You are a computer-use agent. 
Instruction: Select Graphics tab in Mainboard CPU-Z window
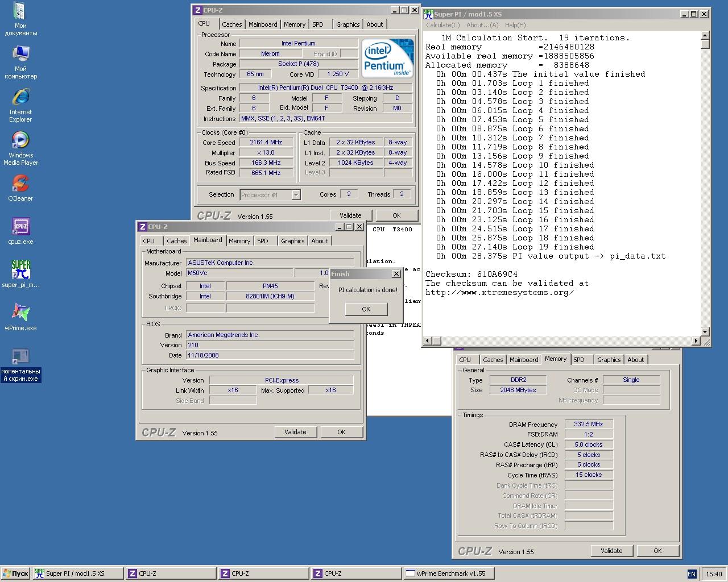292,241
